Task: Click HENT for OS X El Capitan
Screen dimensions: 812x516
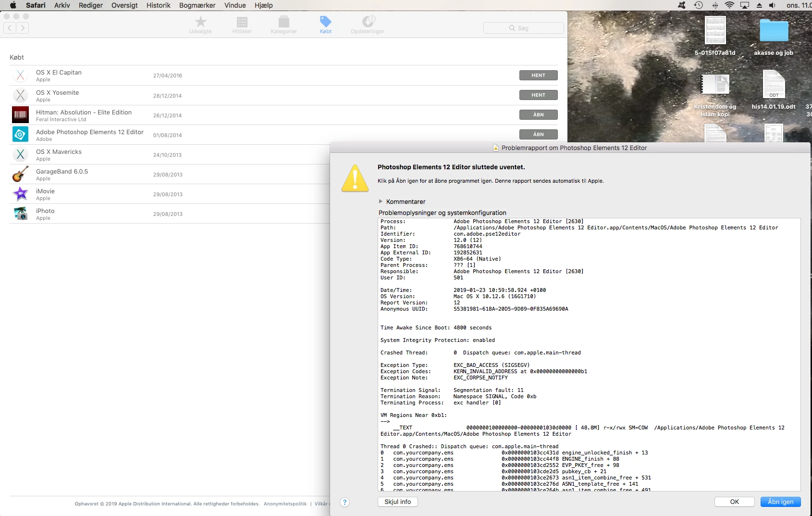Action: (538, 76)
